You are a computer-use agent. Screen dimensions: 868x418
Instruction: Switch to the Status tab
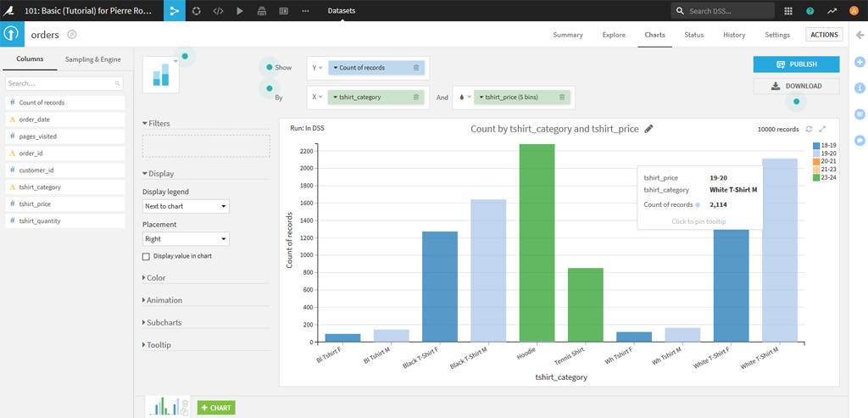(693, 34)
